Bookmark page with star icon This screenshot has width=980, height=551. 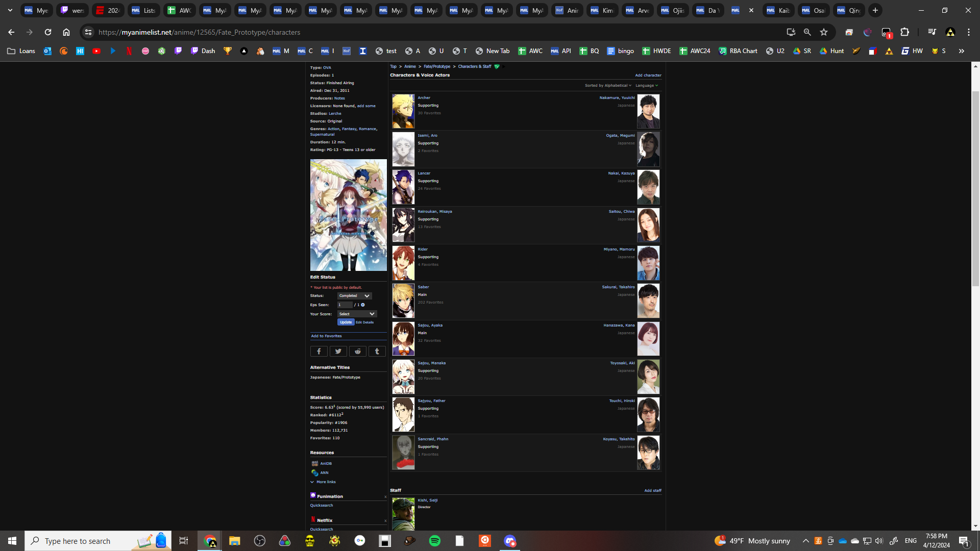point(823,32)
